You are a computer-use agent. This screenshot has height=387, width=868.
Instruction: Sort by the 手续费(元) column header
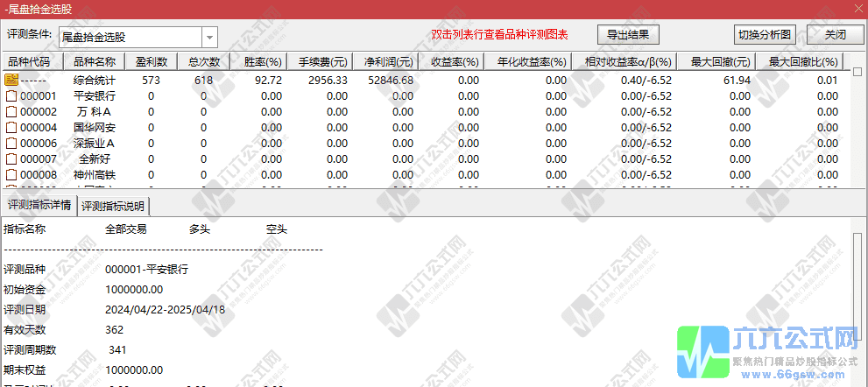[x=322, y=62]
